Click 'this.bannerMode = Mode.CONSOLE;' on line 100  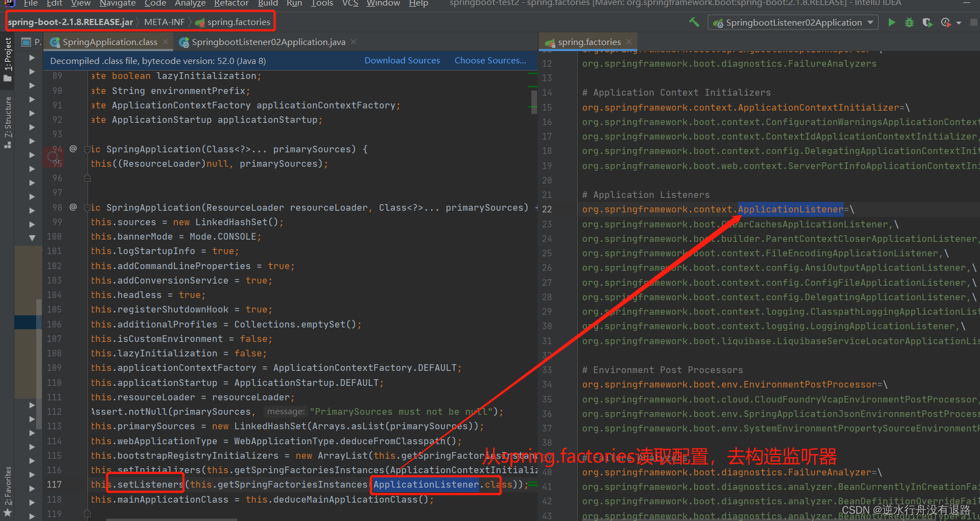click(176, 237)
